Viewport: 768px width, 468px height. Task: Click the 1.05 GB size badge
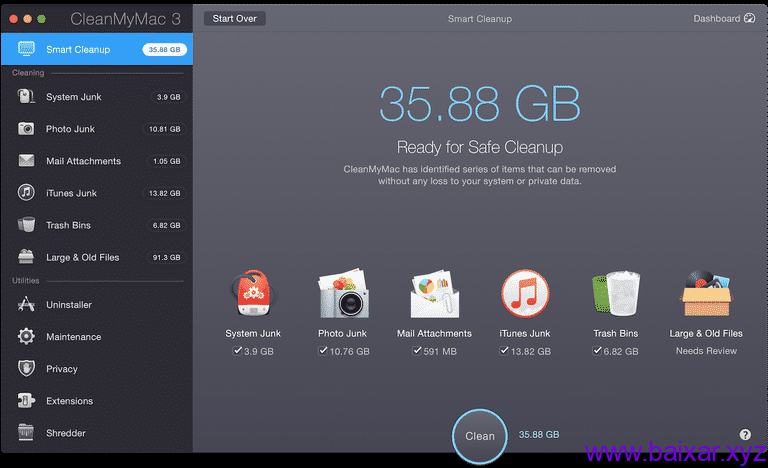tap(167, 161)
